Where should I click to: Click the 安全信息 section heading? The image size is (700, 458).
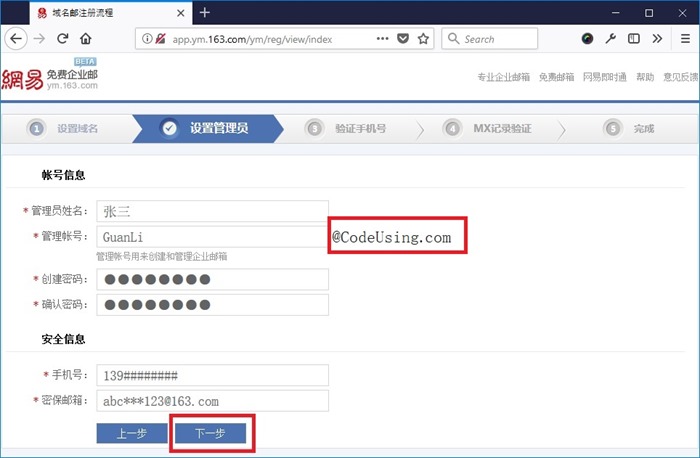(63, 339)
